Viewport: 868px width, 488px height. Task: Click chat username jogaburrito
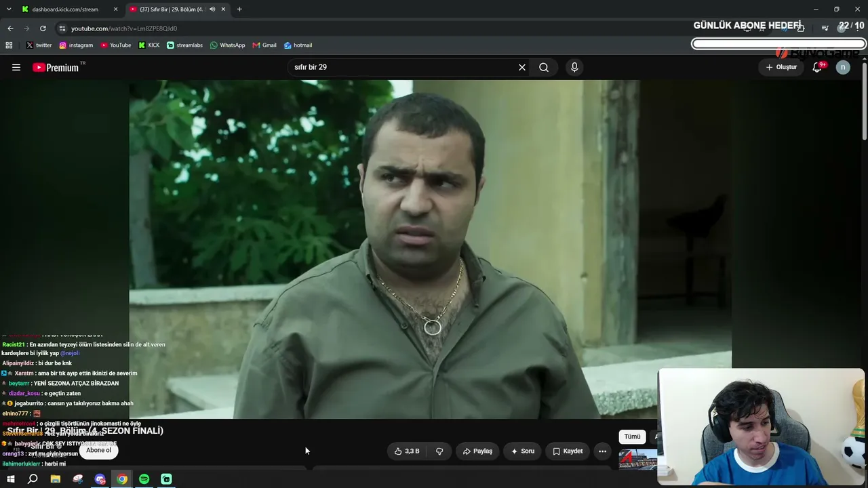[28, 404]
